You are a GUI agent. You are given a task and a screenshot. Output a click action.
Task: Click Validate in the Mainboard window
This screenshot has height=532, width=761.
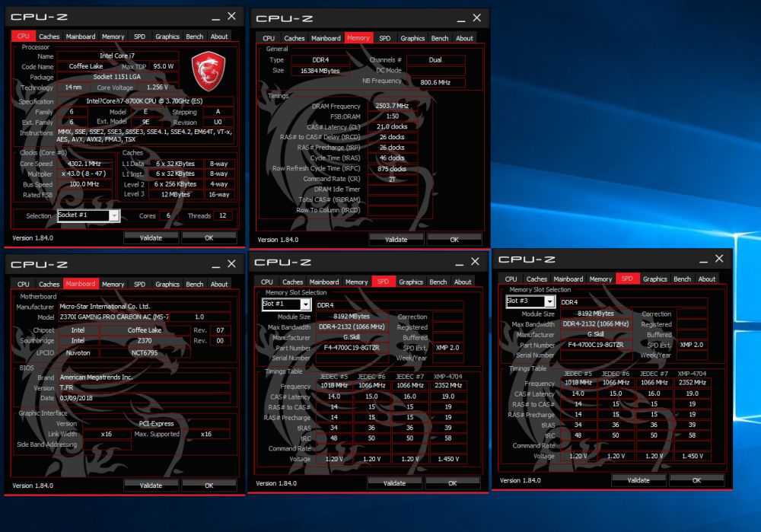click(x=151, y=485)
